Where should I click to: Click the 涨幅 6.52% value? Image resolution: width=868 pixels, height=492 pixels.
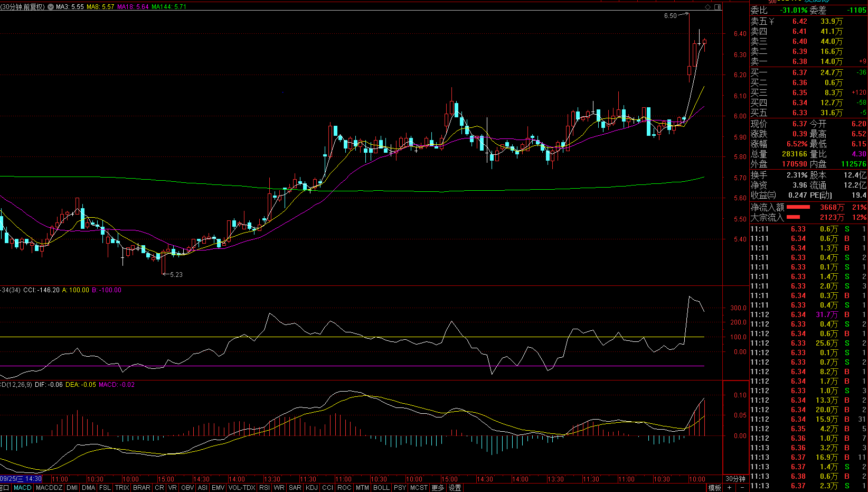(797, 144)
